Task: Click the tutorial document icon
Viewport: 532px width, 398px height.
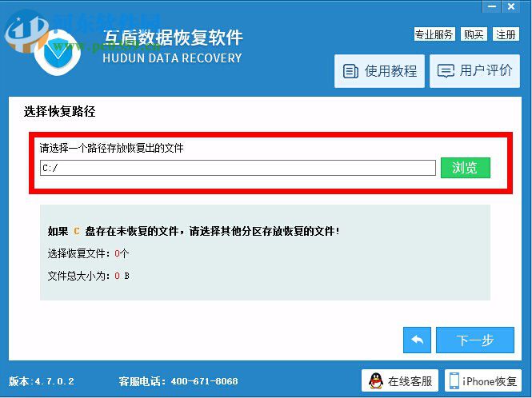Action: pyautogui.click(x=350, y=71)
